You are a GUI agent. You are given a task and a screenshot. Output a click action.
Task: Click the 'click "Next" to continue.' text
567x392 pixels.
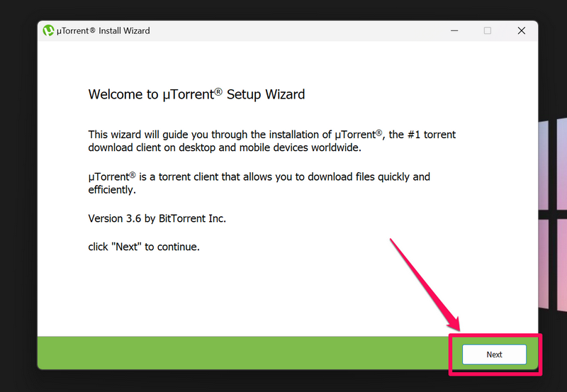pyautogui.click(x=144, y=247)
